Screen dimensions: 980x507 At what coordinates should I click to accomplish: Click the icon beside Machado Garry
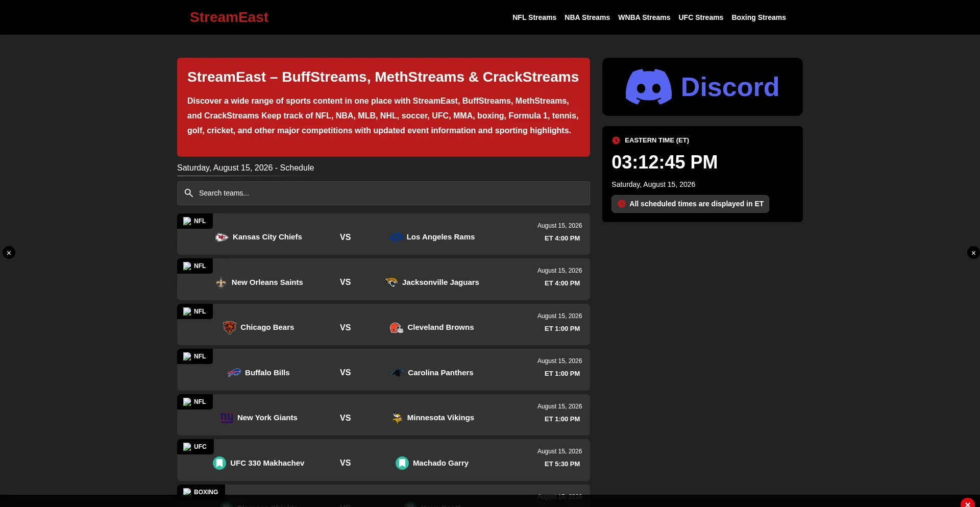point(402,463)
